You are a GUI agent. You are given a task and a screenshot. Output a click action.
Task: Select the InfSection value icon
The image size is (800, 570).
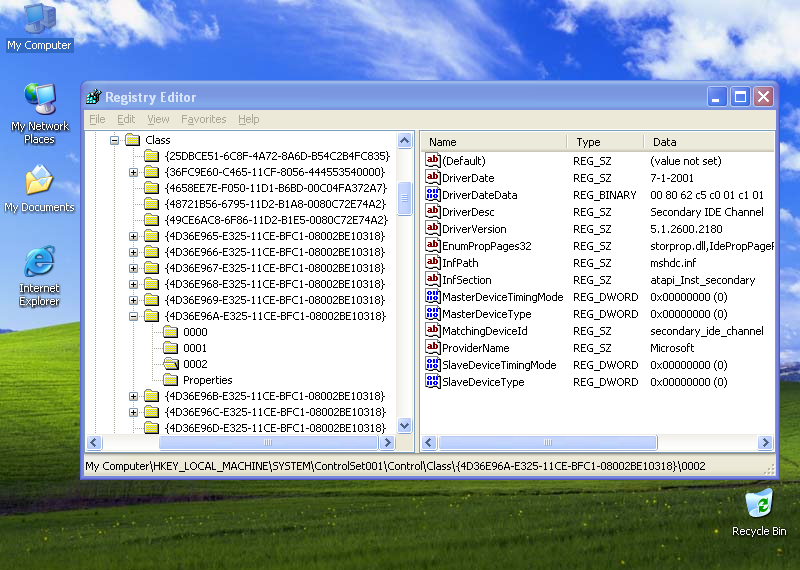click(x=432, y=280)
